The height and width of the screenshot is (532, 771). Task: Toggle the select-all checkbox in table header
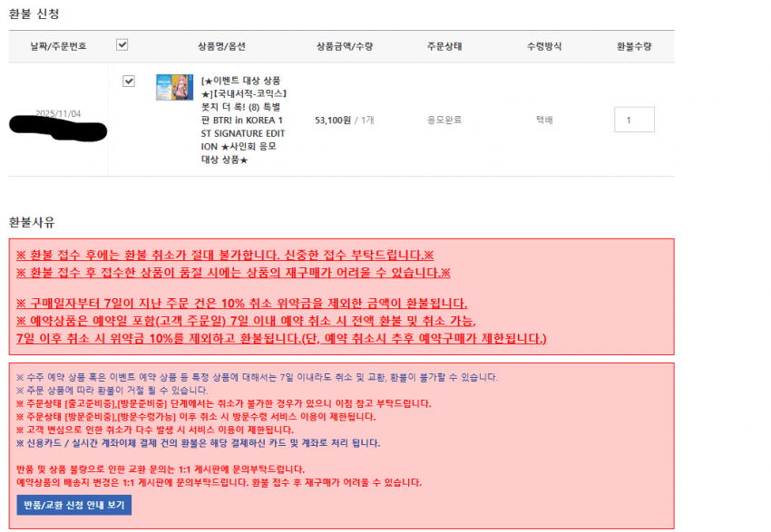[x=122, y=44]
